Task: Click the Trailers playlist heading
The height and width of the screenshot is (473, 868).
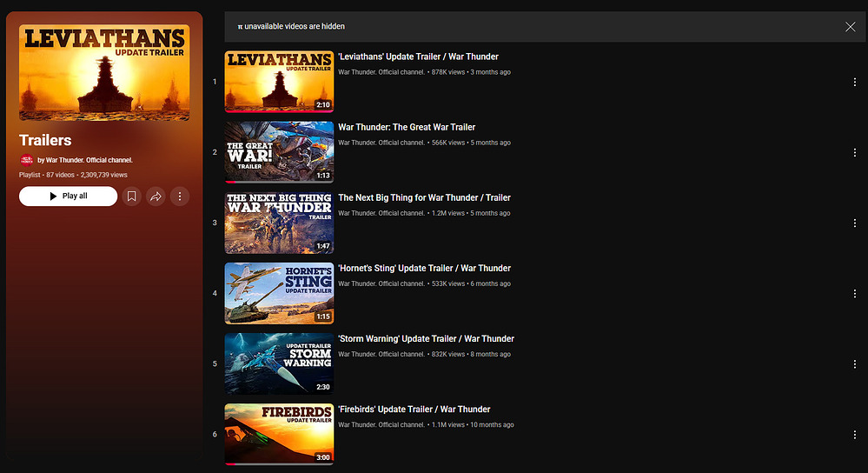Action: pyautogui.click(x=45, y=140)
